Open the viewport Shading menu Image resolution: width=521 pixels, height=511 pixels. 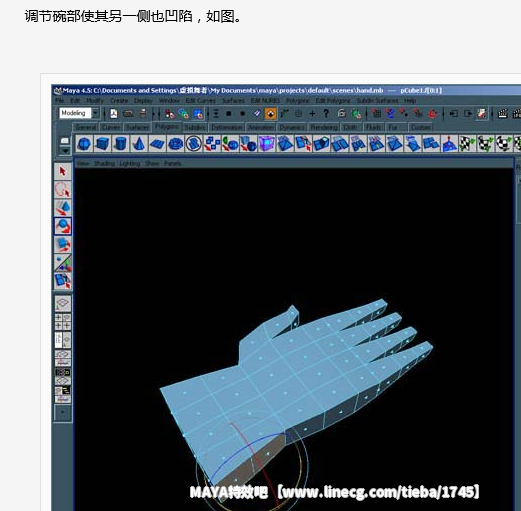[x=104, y=163]
